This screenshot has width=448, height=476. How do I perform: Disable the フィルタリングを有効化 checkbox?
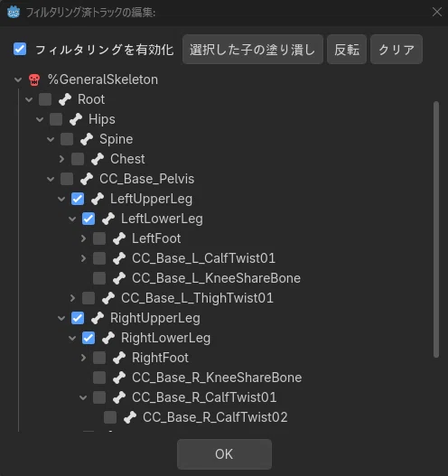coord(20,49)
